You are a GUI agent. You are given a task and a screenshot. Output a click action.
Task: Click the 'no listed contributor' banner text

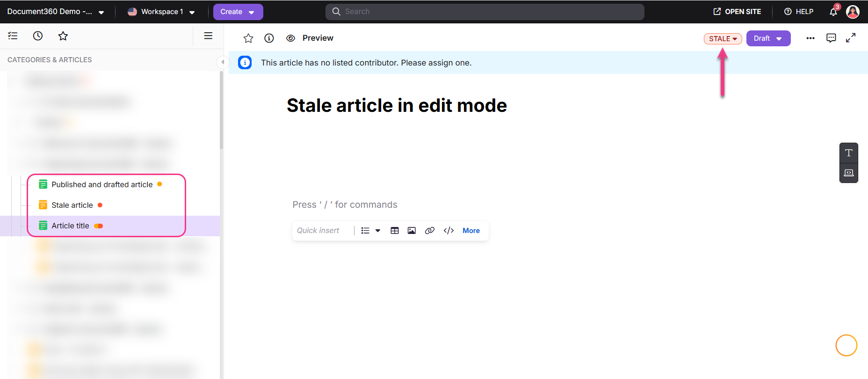tap(366, 63)
